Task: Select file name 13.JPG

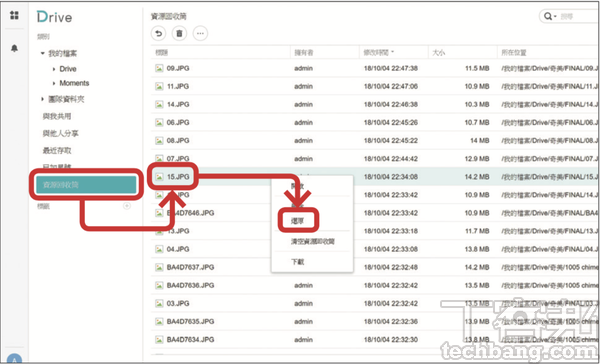Action: point(178,231)
